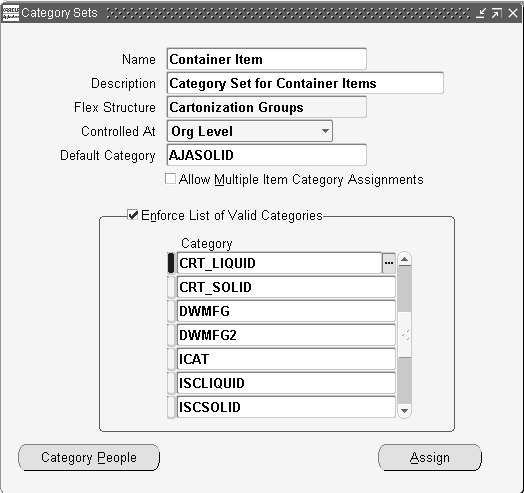Image resolution: width=524 pixels, height=493 pixels.
Task: Click the Description input field
Action: 305,83
